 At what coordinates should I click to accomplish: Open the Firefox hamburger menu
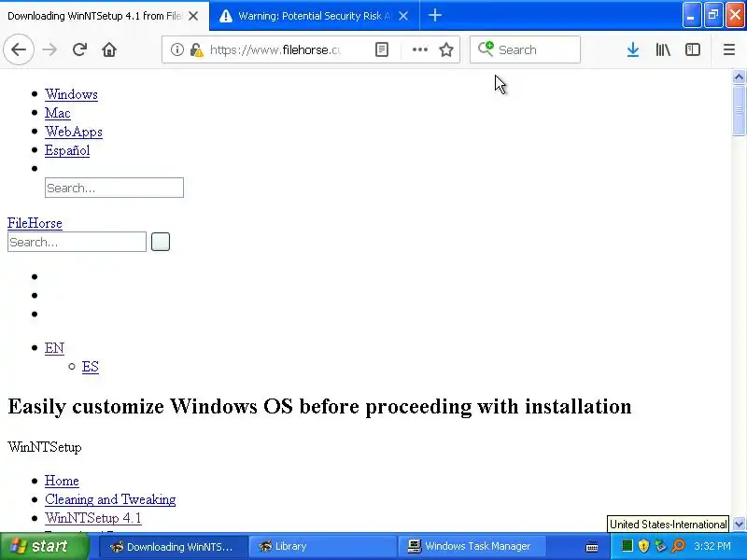pos(729,49)
